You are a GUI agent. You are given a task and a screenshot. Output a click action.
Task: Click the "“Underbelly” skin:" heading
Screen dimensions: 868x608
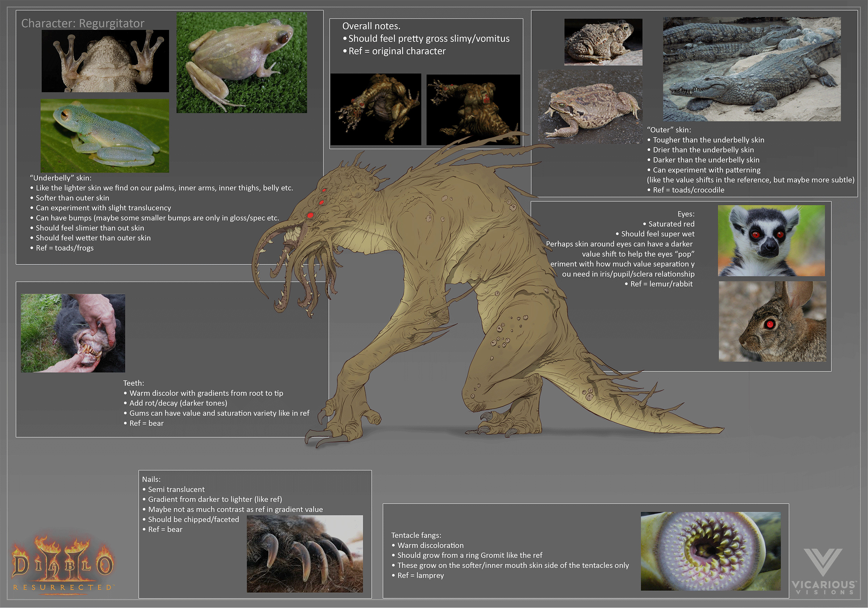pyautogui.click(x=60, y=178)
